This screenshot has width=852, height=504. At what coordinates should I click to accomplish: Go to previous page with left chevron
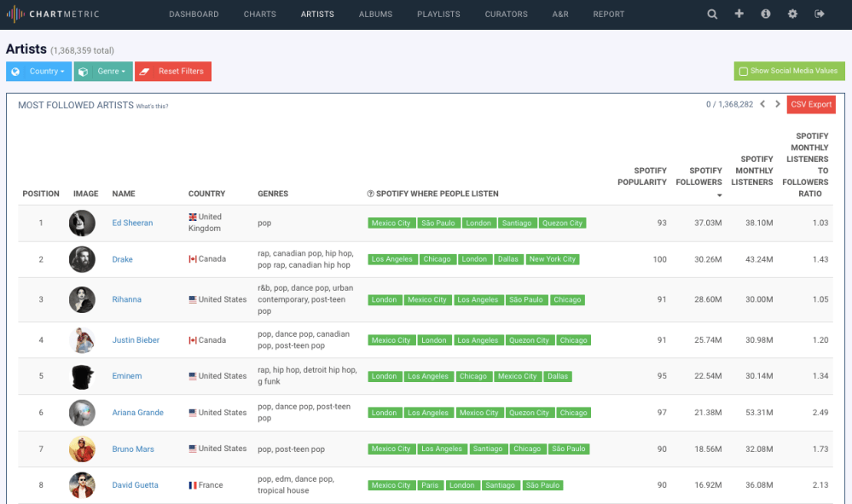(x=762, y=105)
